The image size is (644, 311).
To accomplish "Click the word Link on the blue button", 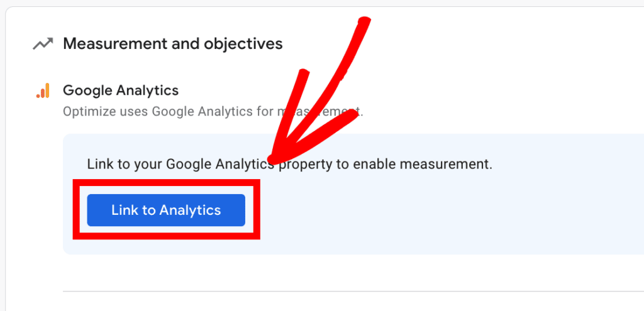I will pos(123,210).
